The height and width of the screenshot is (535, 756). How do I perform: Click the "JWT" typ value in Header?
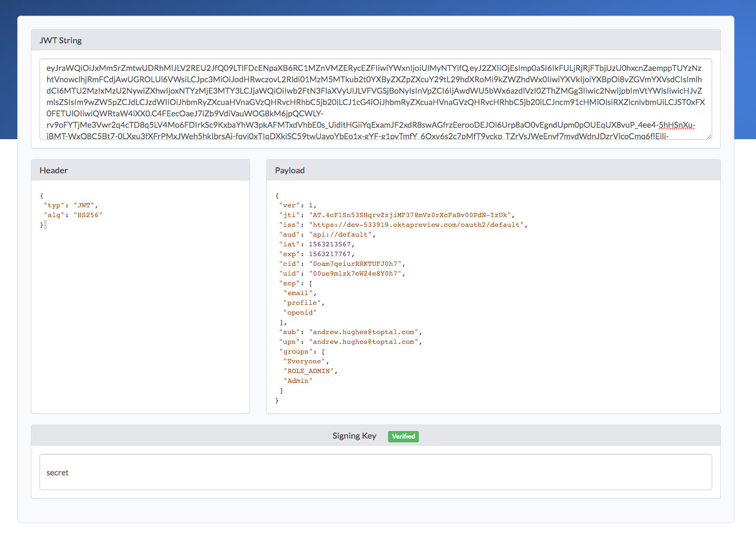tap(84, 205)
